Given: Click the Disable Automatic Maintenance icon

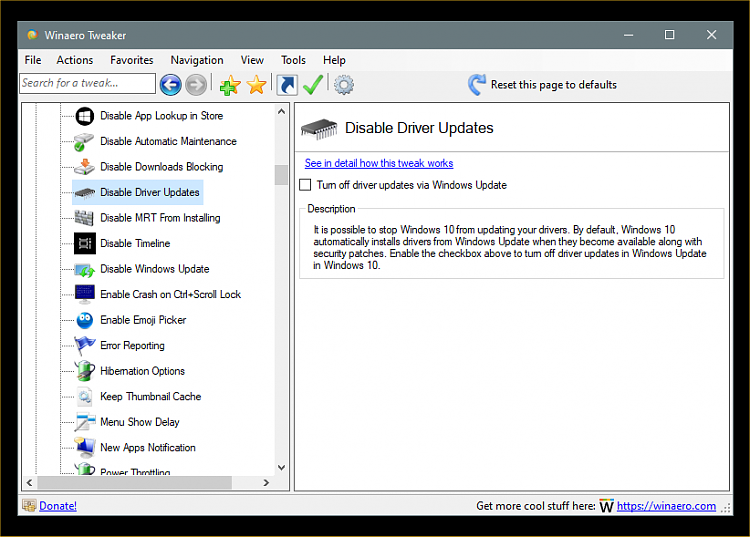Looking at the screenshot, I should 84,142.
